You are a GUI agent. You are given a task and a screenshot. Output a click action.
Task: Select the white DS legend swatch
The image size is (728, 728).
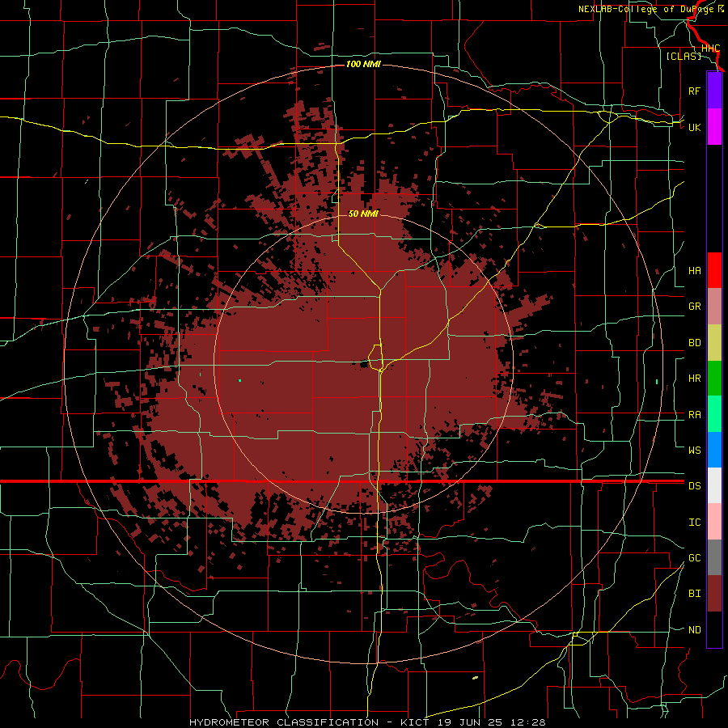click(x=714, y=485)
